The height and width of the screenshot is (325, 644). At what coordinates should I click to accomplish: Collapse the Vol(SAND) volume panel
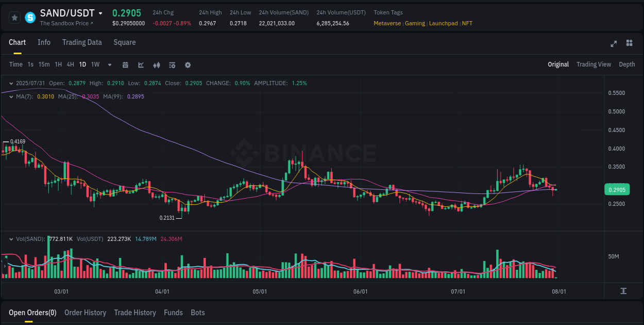[x=10, y=239]
